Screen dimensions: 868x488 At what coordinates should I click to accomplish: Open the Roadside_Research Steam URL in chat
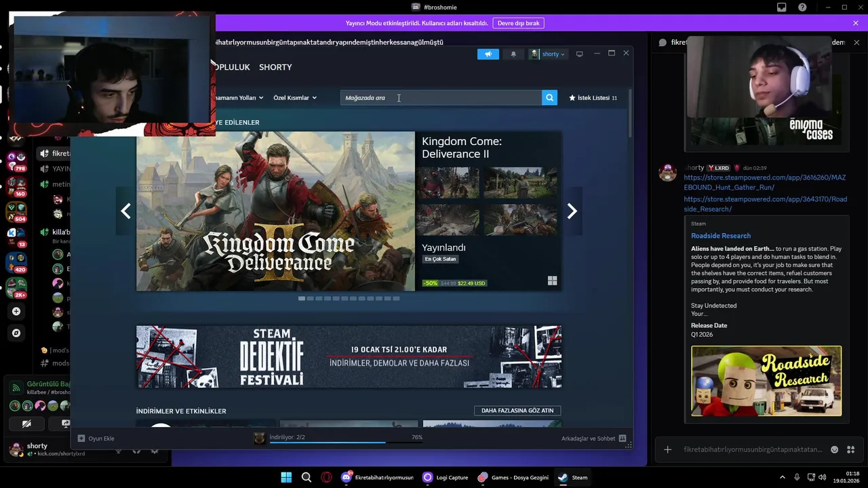pos(765,204)
